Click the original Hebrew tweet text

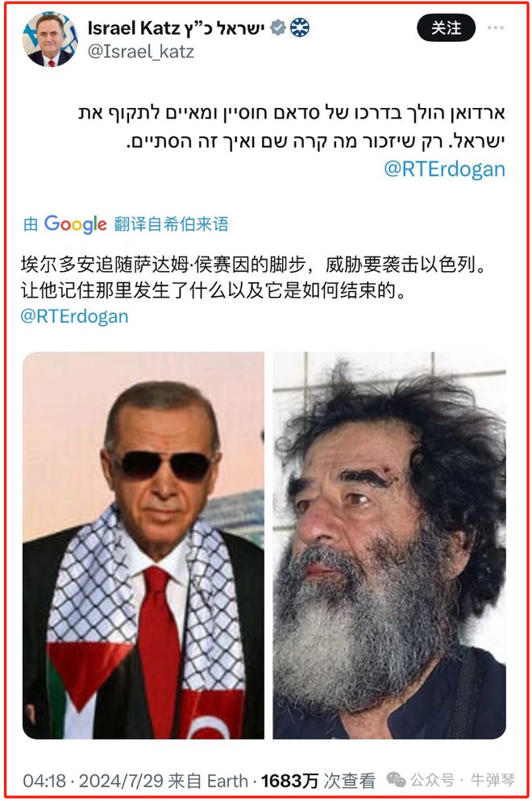click(291, 127)
